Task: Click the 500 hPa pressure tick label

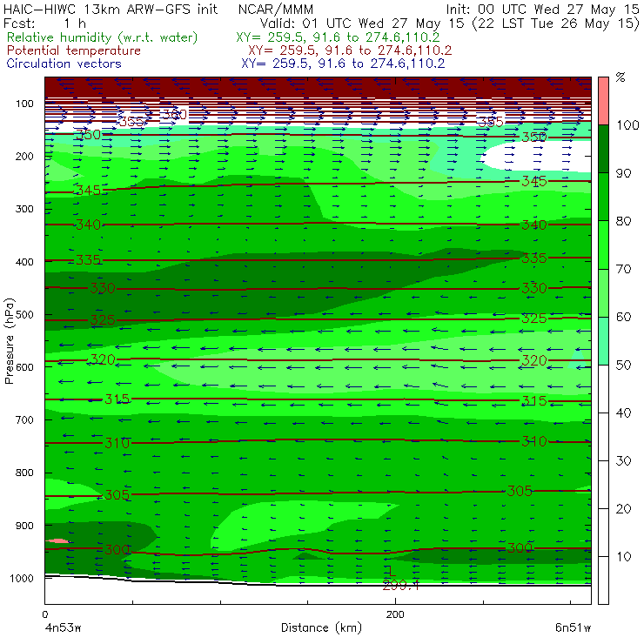Action: tap(24, 315)
